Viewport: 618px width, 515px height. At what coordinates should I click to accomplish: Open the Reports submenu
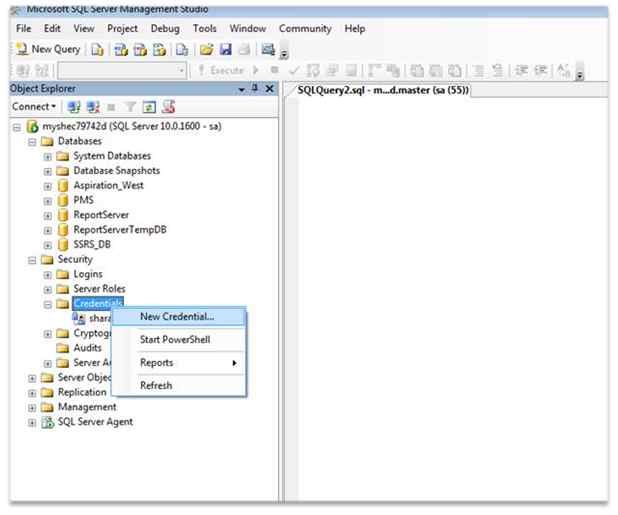click(x=179, y=363)
